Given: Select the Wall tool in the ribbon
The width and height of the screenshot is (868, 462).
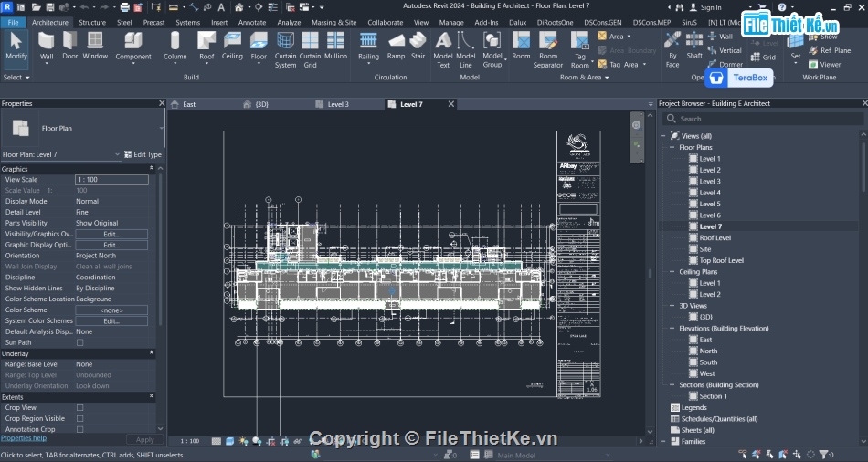Looking at the screenshot, I should [47, 47].
